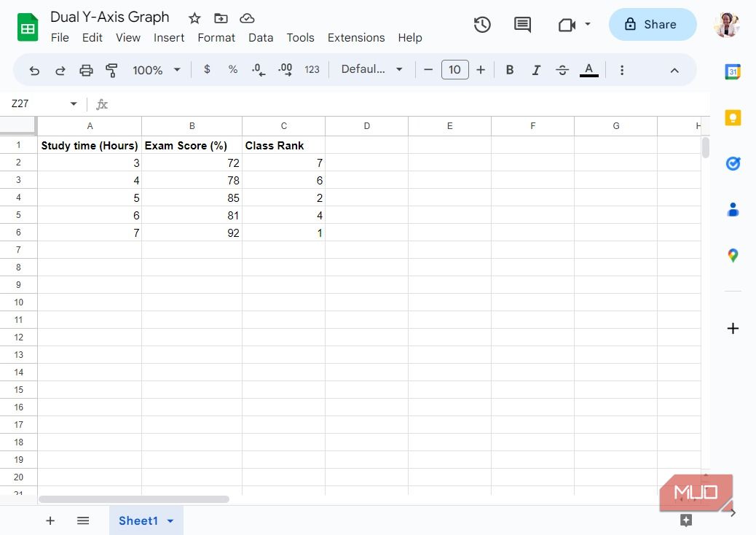The image size is (756, 535).
Task: Open Google Keep from the side panel
Action: click(733, 117)
